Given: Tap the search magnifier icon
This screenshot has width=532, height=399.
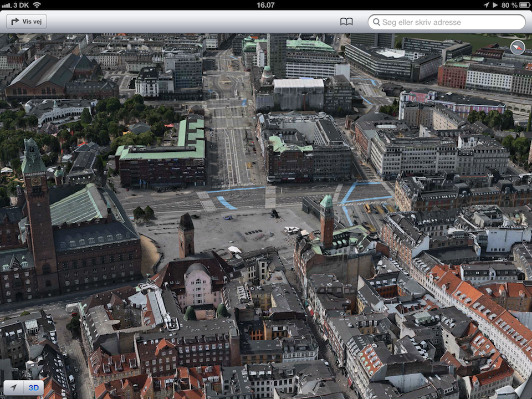Looking at the screenshot, I should point(376,22).
